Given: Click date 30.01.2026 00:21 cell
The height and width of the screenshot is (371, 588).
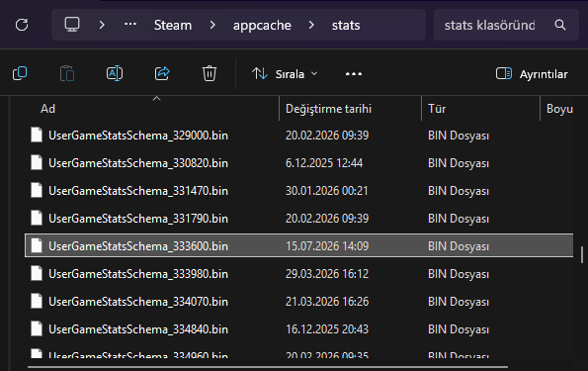Looking at the screenshot, I should point(327,191).
